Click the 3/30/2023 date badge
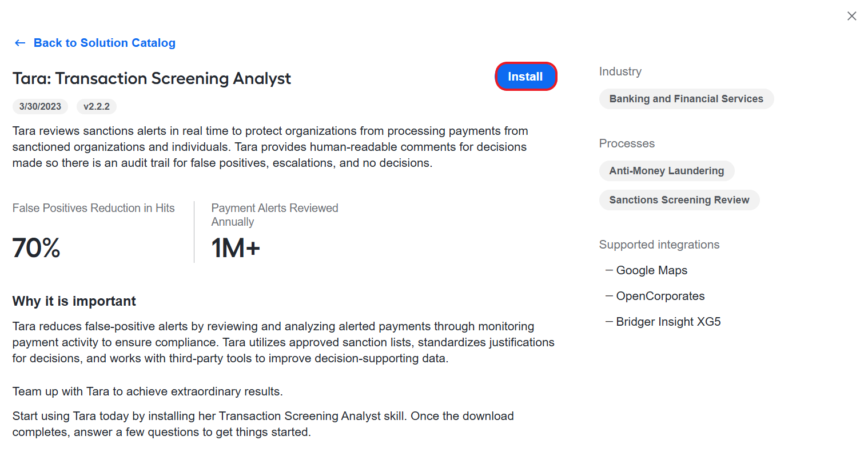This screenshot has height=452, width=868. tap(40, 106)
